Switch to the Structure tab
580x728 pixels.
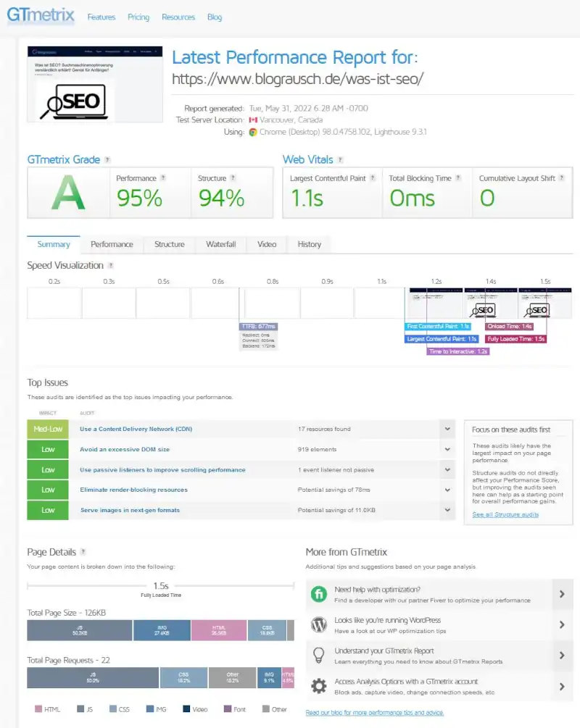(169, 244)
